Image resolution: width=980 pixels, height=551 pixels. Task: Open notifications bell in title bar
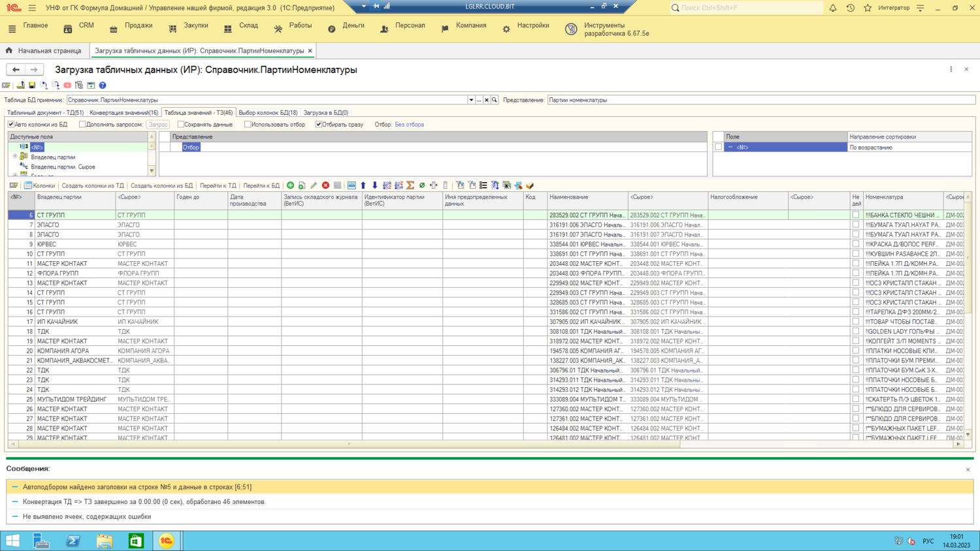(x=833, y=8)
